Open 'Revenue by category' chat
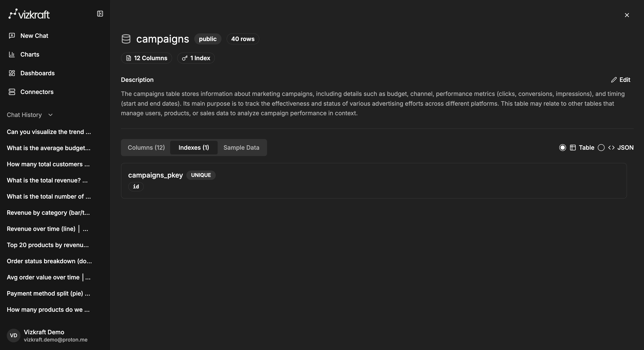Image resolution: width=644 pixels, height=350 pixels. click(x=48, y=213)
